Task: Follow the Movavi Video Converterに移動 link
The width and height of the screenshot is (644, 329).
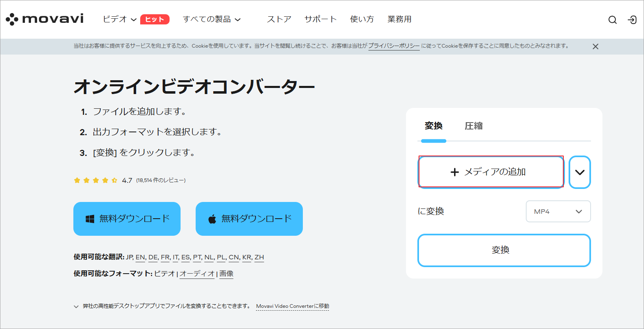Action: pos(292,306)
